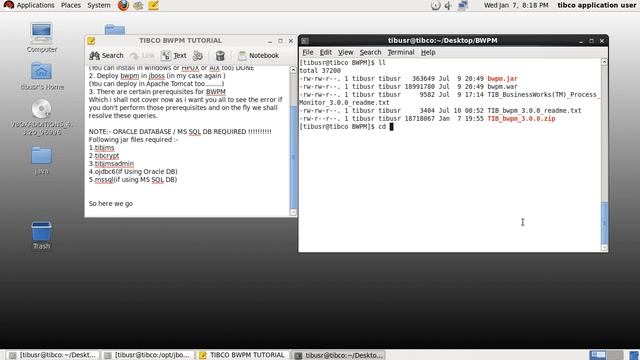Switch to tibusr@tibco:/opt/jbo... taskbar entry
The image size is (640, 360).
(x=148, y=355)
